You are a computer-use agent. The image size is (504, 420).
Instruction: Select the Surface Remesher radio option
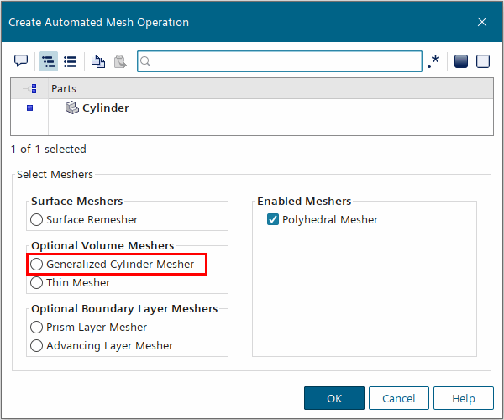[36, 220]
